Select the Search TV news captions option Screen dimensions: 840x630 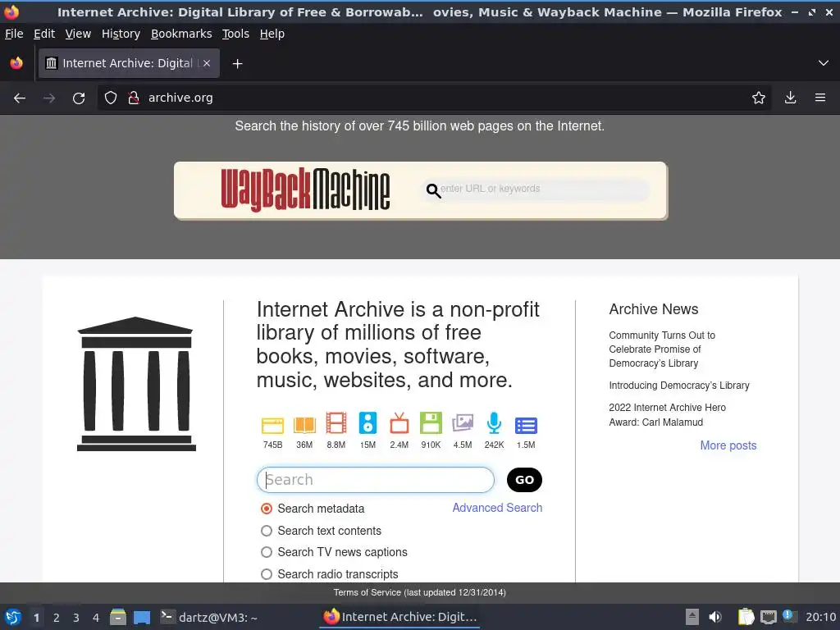pos(267,552)
